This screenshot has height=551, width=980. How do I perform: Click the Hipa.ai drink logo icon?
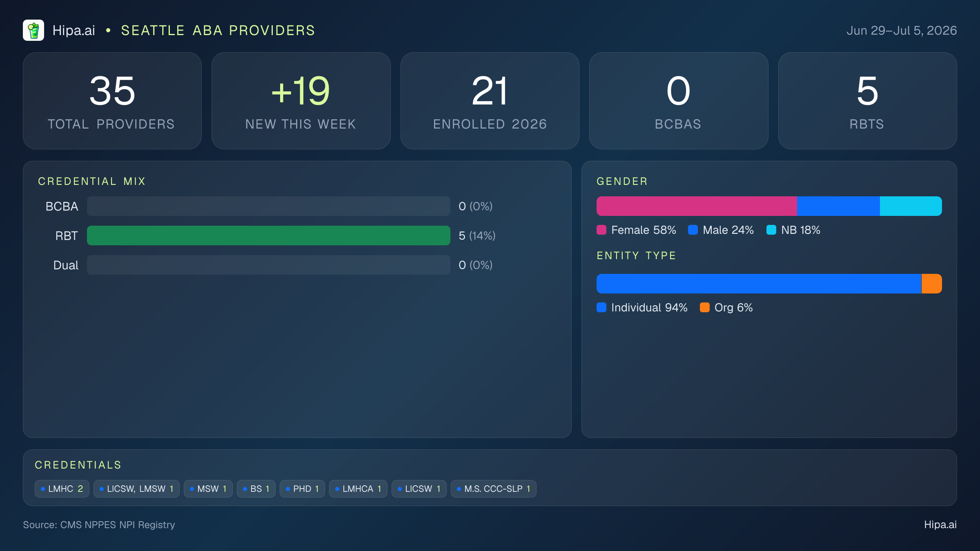point(33,30)
